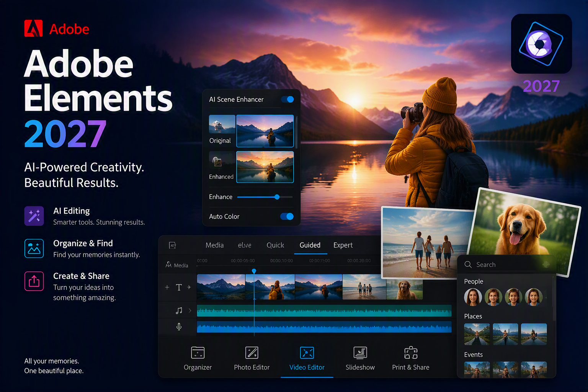588x392 pixels.
Task: Click the Search field in organizer panel
Action: pos(500,265)
